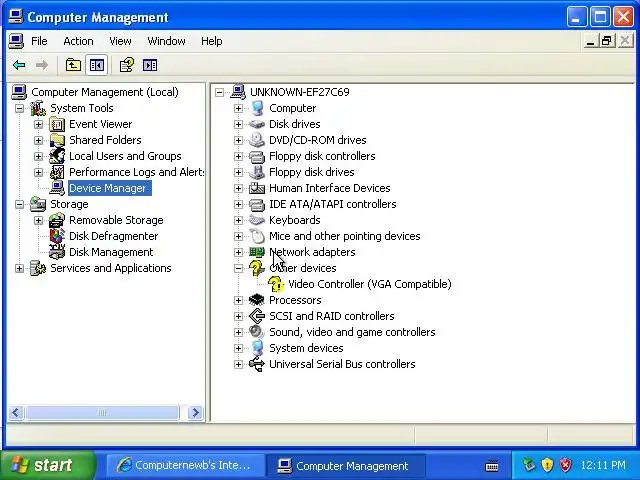Viewport: 640px width, 480px height.
Task: Click the Local Users and Groups icon
Action: (x=57, y=156)
